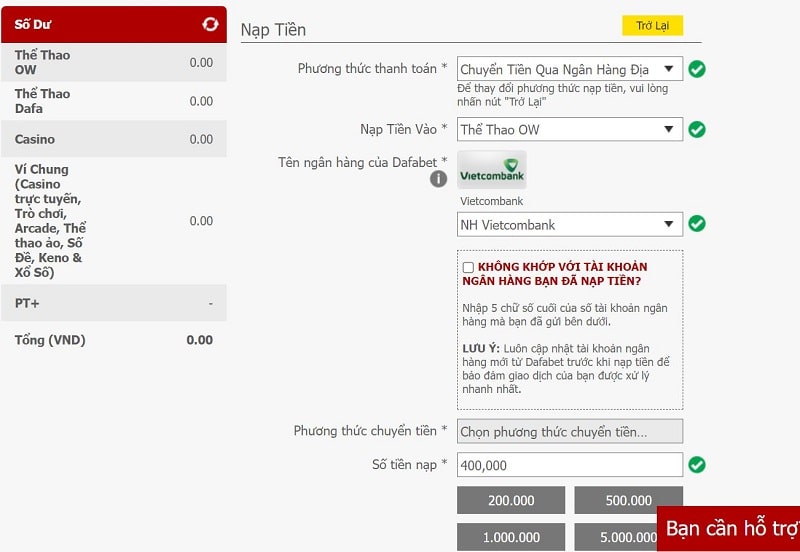The width and height of the screenshot is (800, 552).
Task: Click the Trở Lại button
Action: click(x=653, y=26)
